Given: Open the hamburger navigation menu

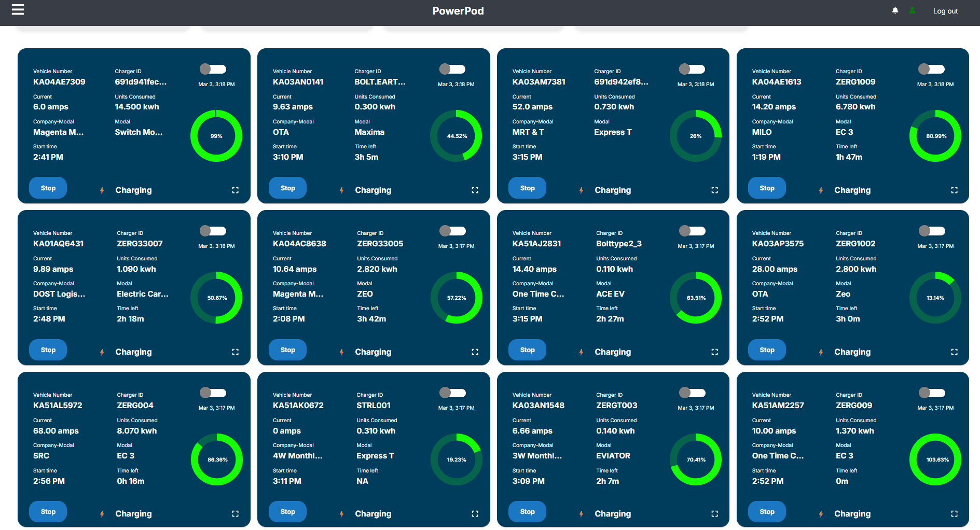Looking at the screenshot, I should 18,9.
